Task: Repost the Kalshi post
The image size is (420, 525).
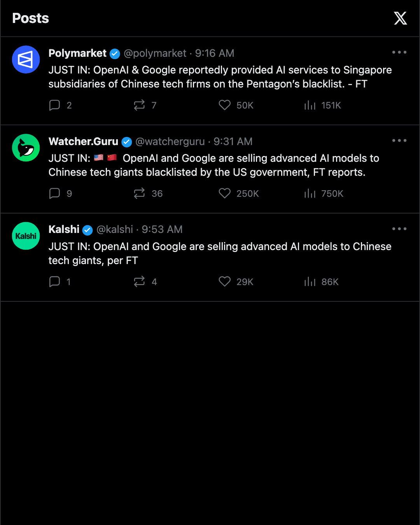Action: (x=139, y=282)
